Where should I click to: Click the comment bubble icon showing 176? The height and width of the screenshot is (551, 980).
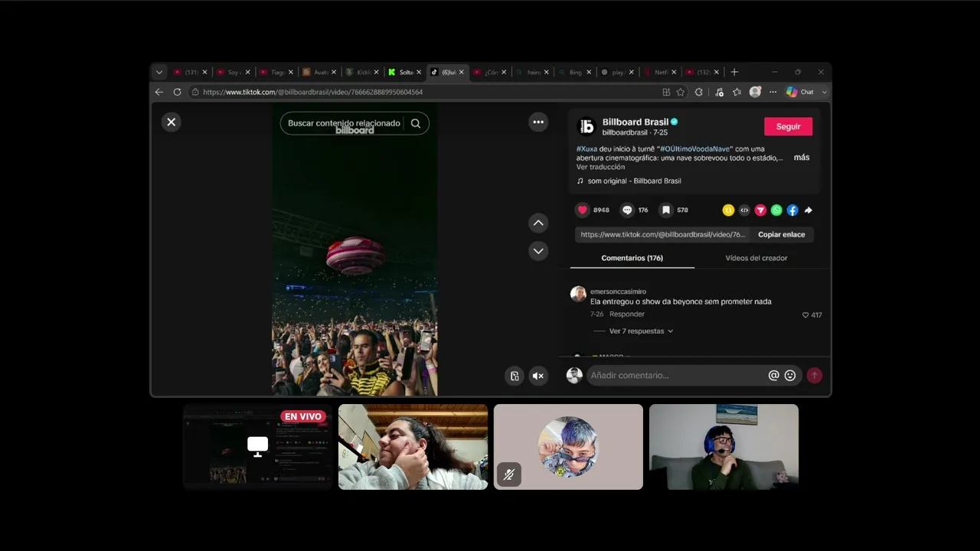tap(627, 210)
